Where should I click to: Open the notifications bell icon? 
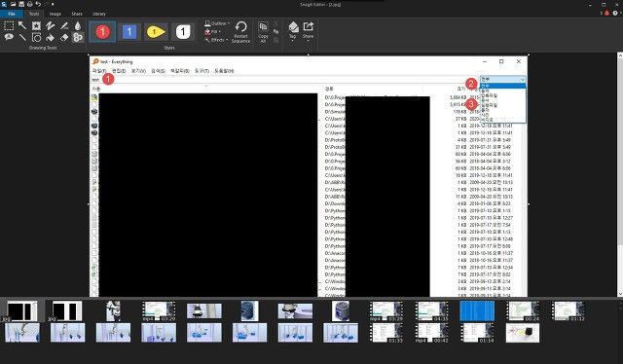pyautogui.click(x=606, y=13)
